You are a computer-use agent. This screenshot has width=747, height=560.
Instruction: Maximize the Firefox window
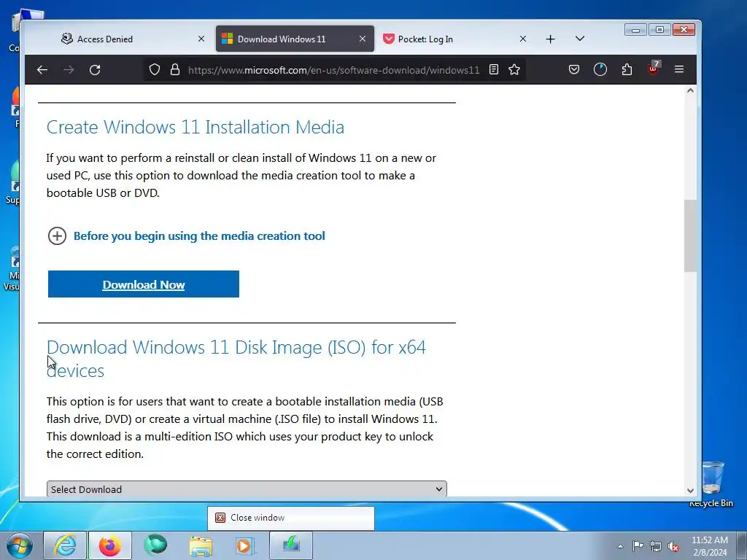pos(659,30)
